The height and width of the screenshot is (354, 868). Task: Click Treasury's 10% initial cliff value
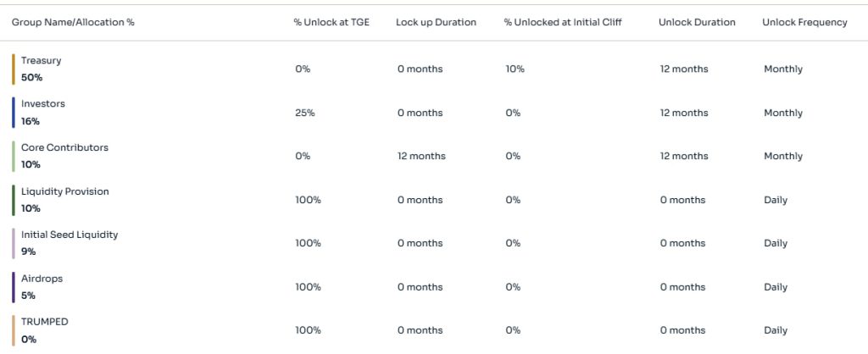coord(515,69)
